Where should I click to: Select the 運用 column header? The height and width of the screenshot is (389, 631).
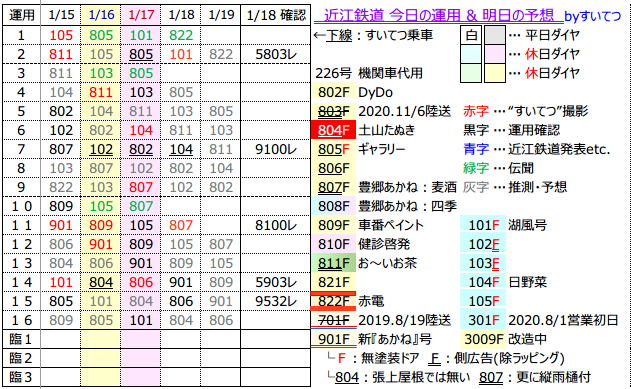point(22,15)
